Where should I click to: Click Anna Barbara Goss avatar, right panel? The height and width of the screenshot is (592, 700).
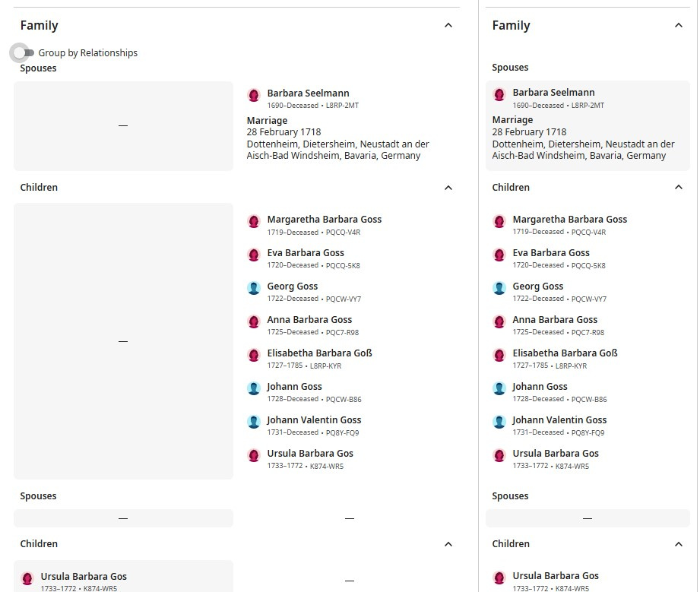(499, 322)
